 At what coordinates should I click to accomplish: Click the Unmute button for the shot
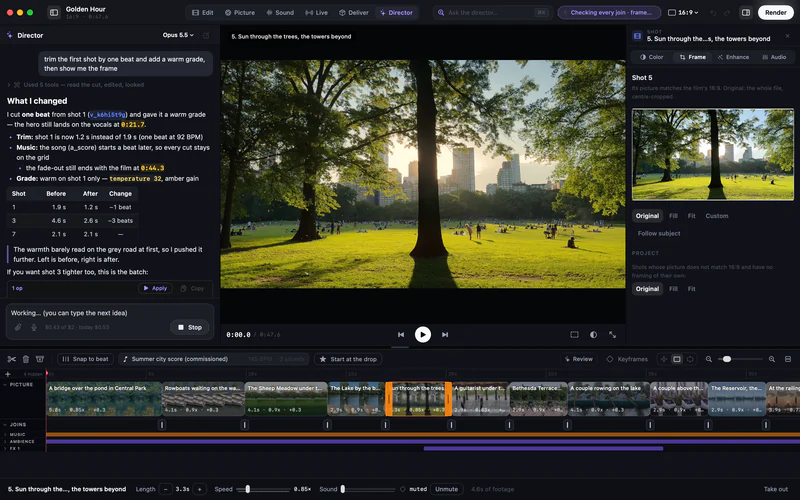(446, 489)
